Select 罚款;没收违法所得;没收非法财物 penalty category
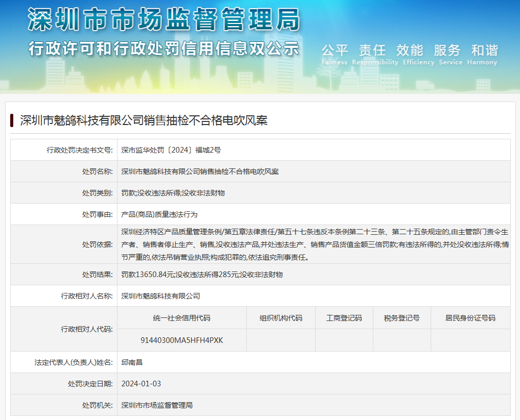This screenshot has width=520, height=420. 173,193
